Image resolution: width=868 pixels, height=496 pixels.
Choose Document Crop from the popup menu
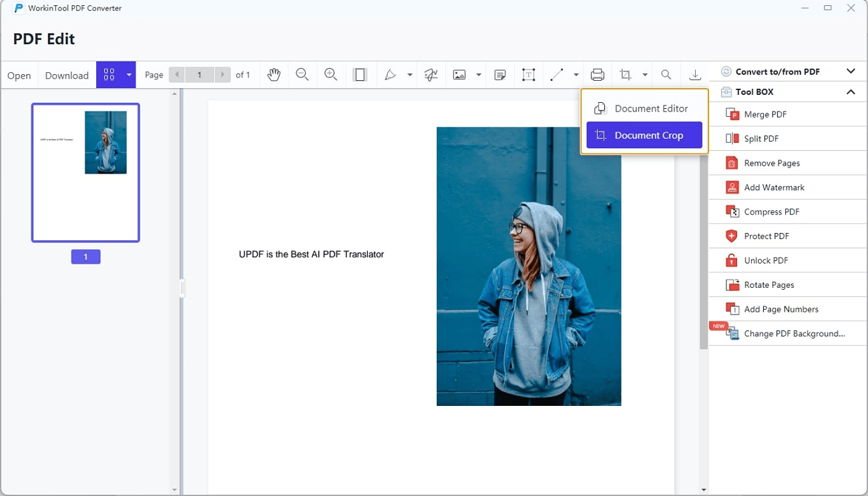point(644,135)
